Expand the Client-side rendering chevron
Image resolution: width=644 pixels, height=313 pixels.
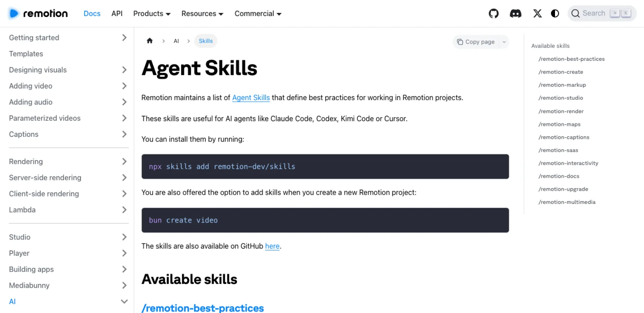[124, 194]
